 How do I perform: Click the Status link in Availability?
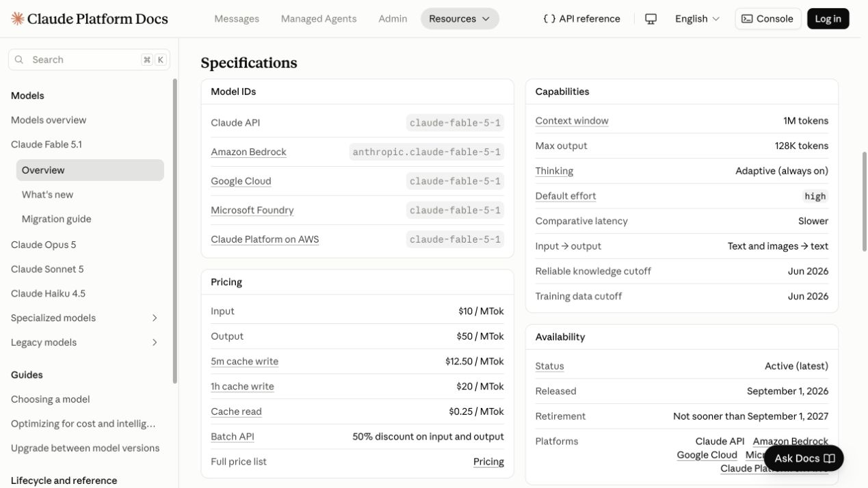[x=550, y=366]
